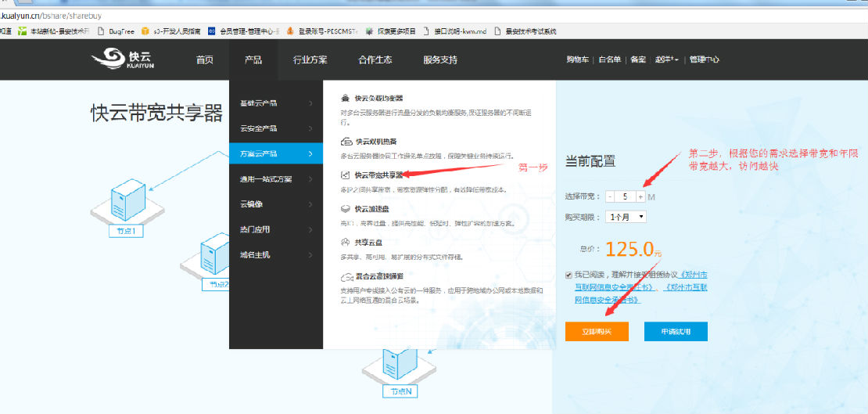Image resolution: width=868 pixels, height=414 pixels.
Task: Increase bandwidth with the plus button
Action: pyautogui.click(x=640, y=196)
